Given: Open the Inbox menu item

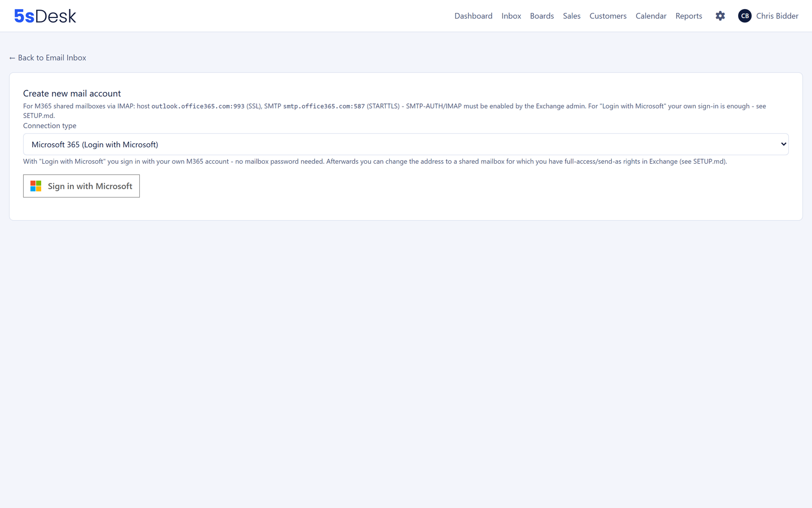Looking at the screenshot, I should click(x=511, y=16).
